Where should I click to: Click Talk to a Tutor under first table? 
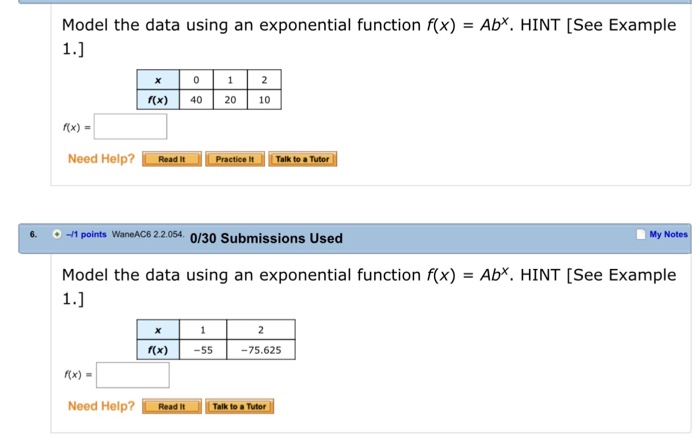[x=303, y=159]
